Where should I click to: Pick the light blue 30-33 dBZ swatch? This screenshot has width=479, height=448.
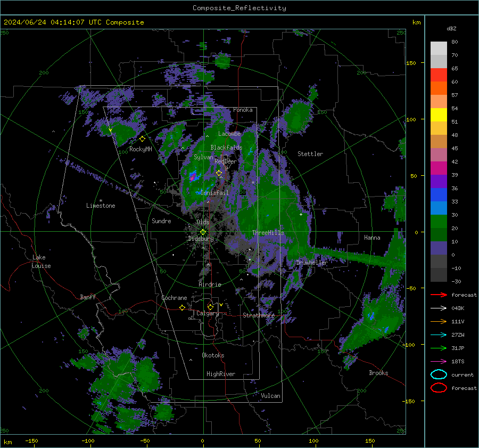439,208
